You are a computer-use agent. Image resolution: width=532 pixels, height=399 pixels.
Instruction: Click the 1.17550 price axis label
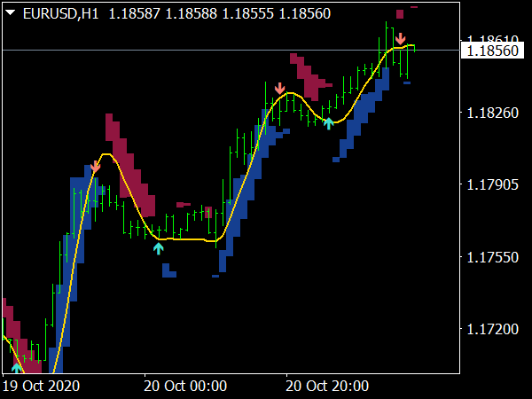493,257
